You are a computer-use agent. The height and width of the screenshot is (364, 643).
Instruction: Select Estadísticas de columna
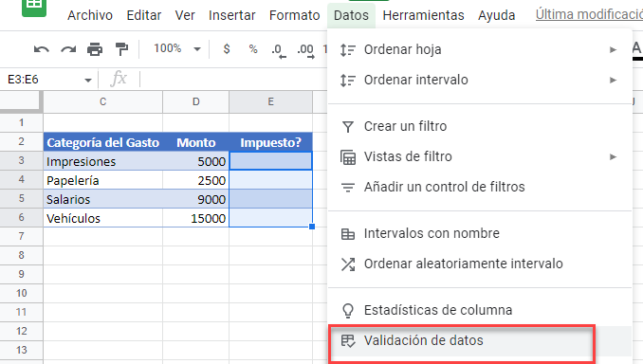480,310
